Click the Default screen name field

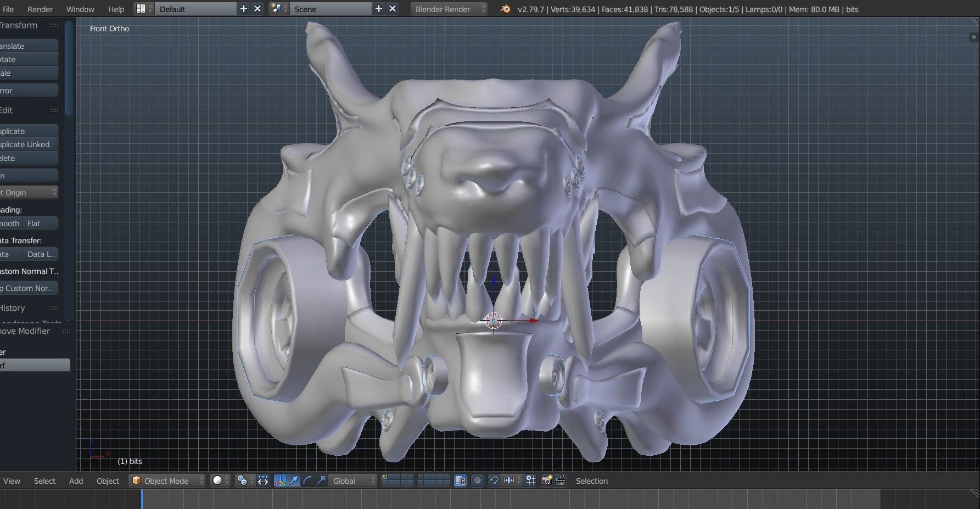click(x=196, y=9)
